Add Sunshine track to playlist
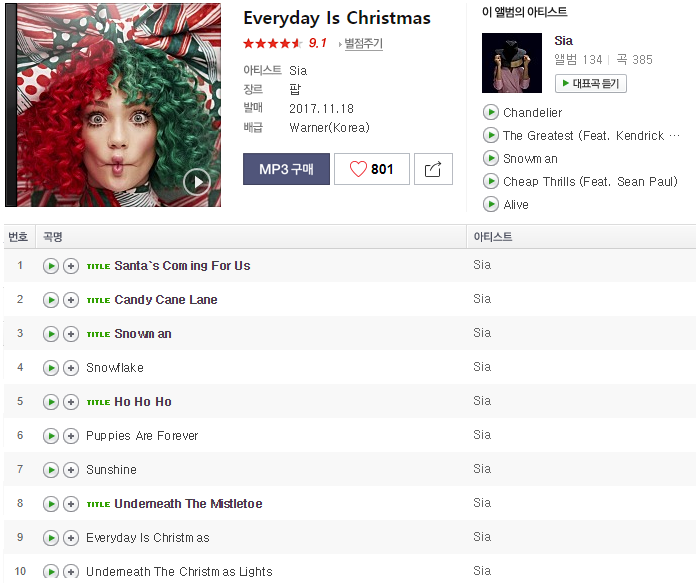Image resolution: width=696 pixels, height=588 pixels. pyautogui.click(x=71, y=470)
